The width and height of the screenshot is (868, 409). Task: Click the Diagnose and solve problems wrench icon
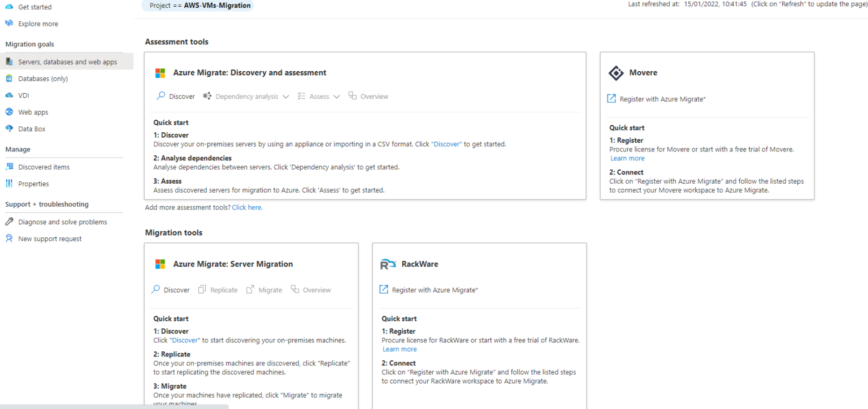click(x=9, y=221)
